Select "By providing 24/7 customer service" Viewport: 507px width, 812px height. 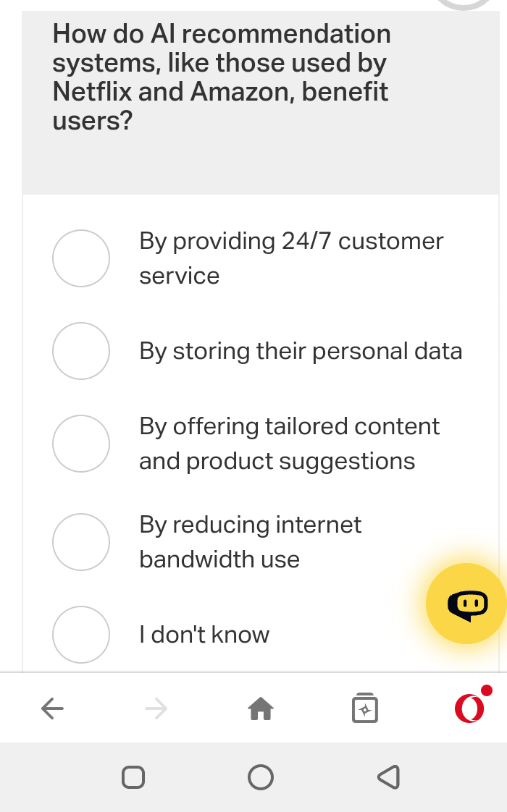pos(81,258)
